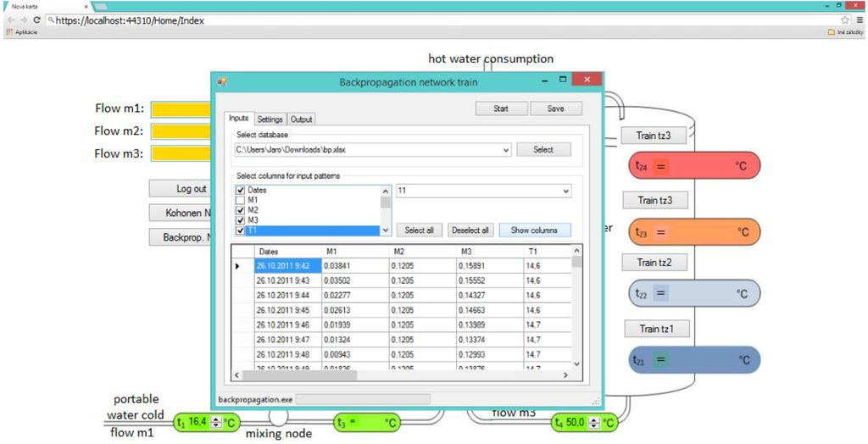
Task: Open the Iné záložky bookmarks folder
Action: (x=843, y=32)
